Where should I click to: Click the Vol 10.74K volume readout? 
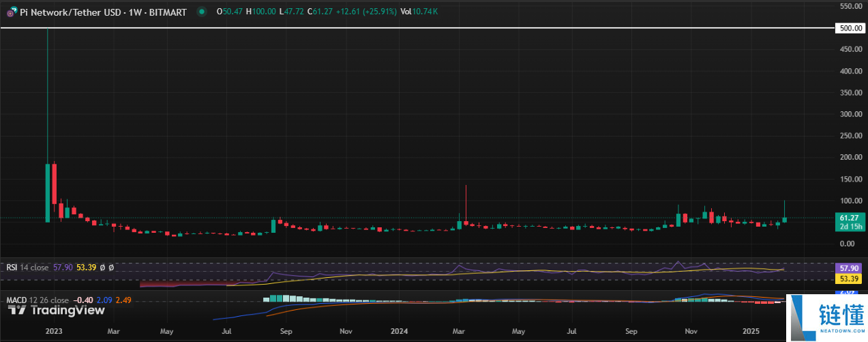(419, 12)
